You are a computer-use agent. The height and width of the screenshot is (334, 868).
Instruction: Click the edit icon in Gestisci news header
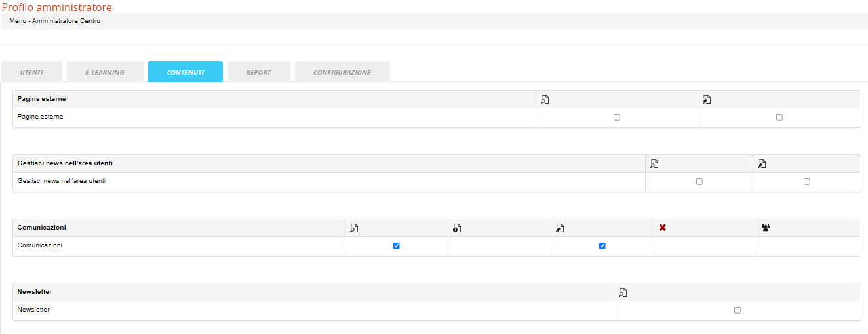[x=761, y=164]
